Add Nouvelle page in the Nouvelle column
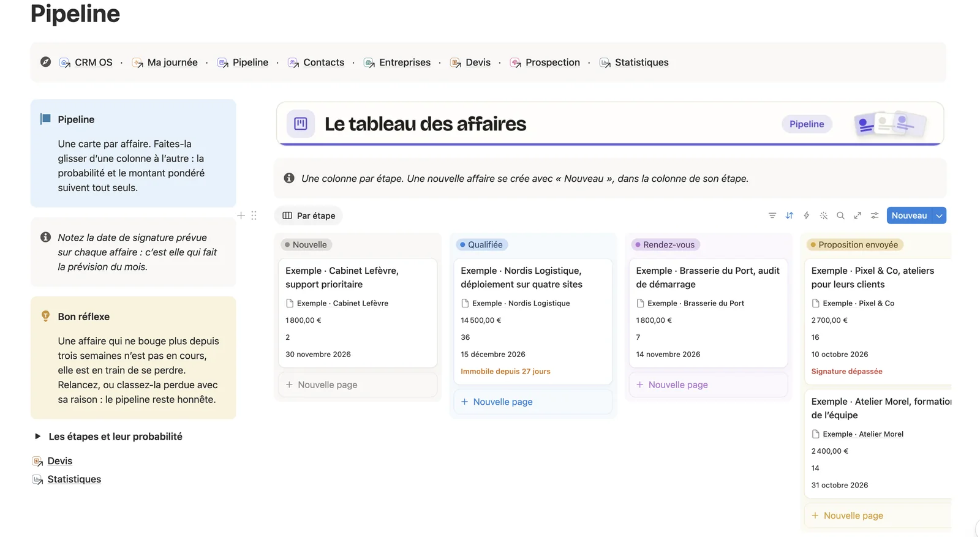Image resolution: width=980 pixels, height=537 pixels. pos(358,385)
